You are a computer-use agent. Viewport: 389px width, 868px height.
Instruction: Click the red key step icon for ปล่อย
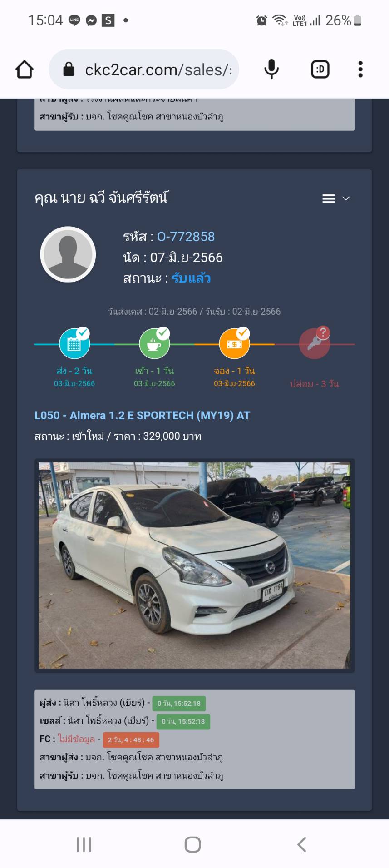[x=314, y=343]
